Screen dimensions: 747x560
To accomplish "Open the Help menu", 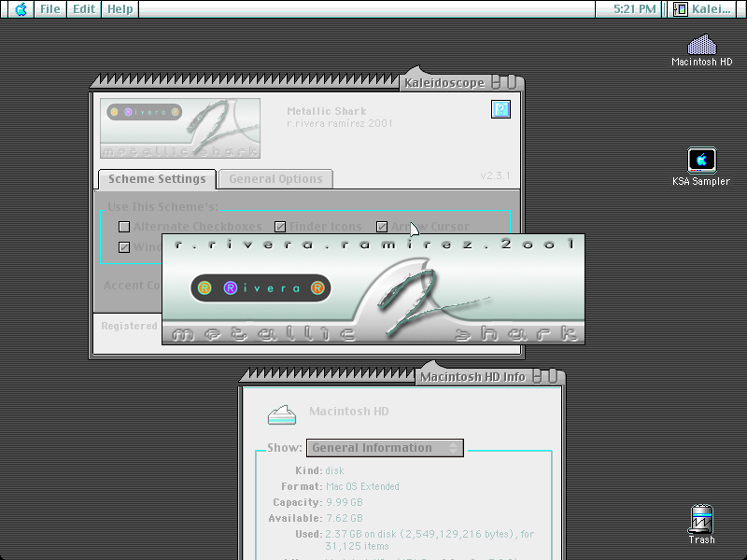I will click(x=120, y=9).
